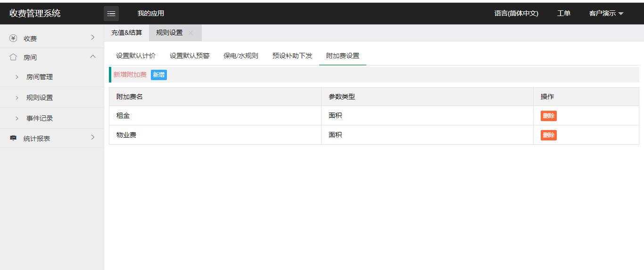Expand the 收费 sidebar menu chevron
The height and width of the screenshot is (270, 644).
[92, 38]
